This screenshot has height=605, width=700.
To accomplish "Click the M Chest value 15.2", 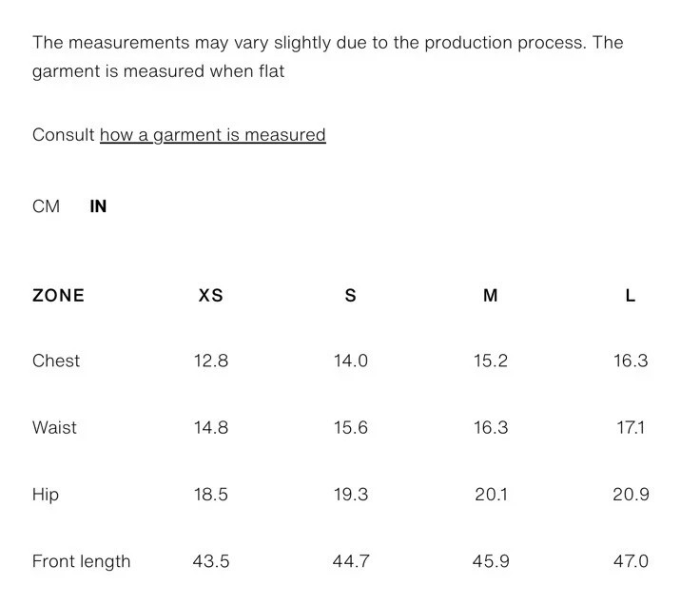I will coord(490,361).
